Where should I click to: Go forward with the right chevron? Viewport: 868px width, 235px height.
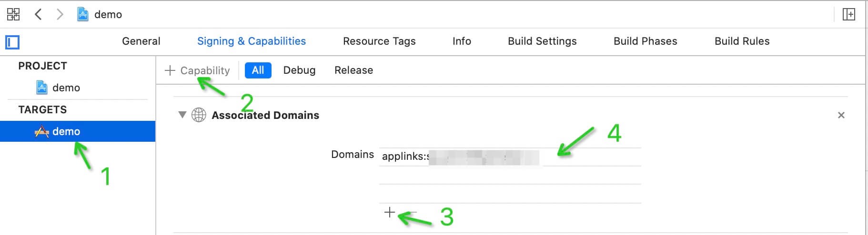point(60,14)
